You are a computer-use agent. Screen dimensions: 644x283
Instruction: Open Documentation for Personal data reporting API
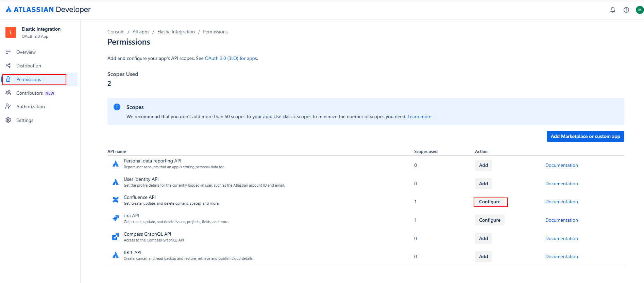[562, 165]
